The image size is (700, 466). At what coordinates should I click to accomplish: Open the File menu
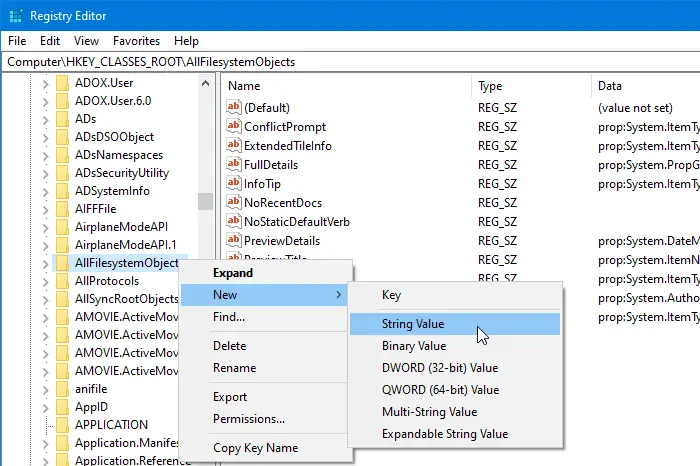coord(17,41)
